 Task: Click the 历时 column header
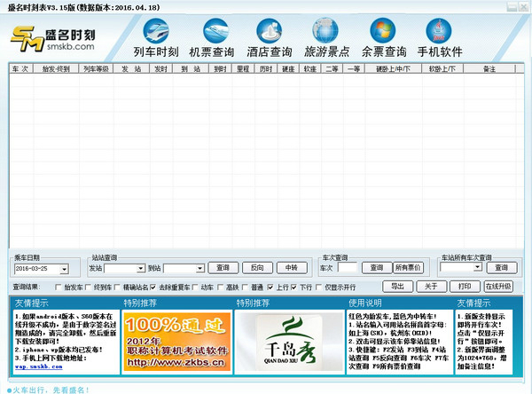coord(266,69)
